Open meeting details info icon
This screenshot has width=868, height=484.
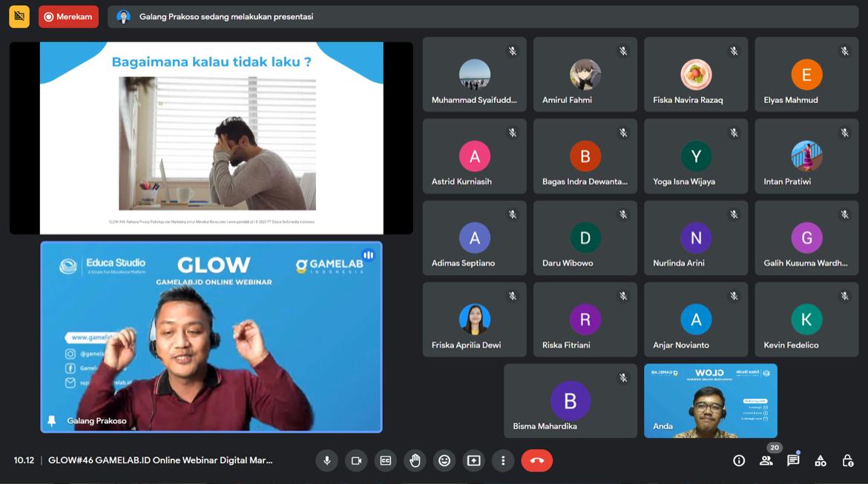(x=739, y=461)
